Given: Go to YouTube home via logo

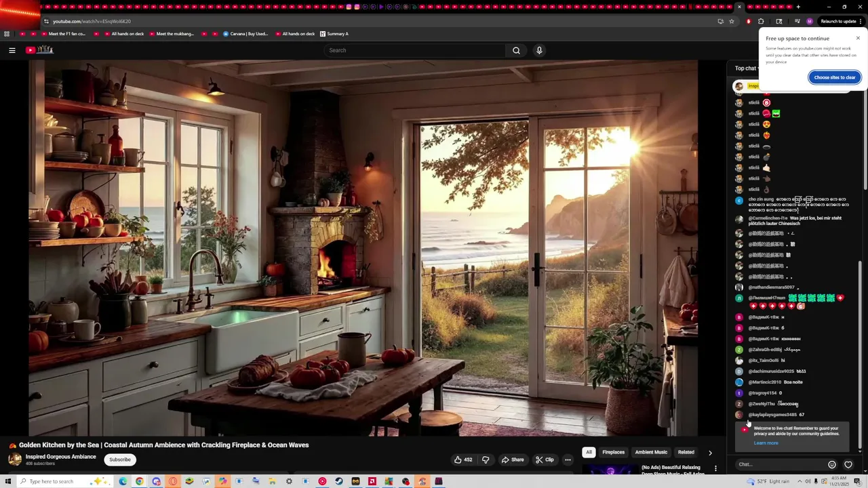Looking at the screenshot, I should point(39,50).
